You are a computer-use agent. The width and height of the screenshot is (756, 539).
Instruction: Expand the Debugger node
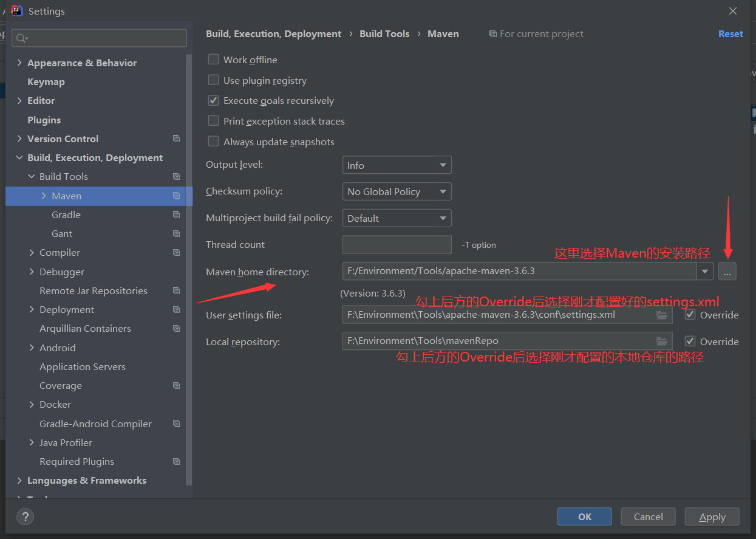(32, 272)
